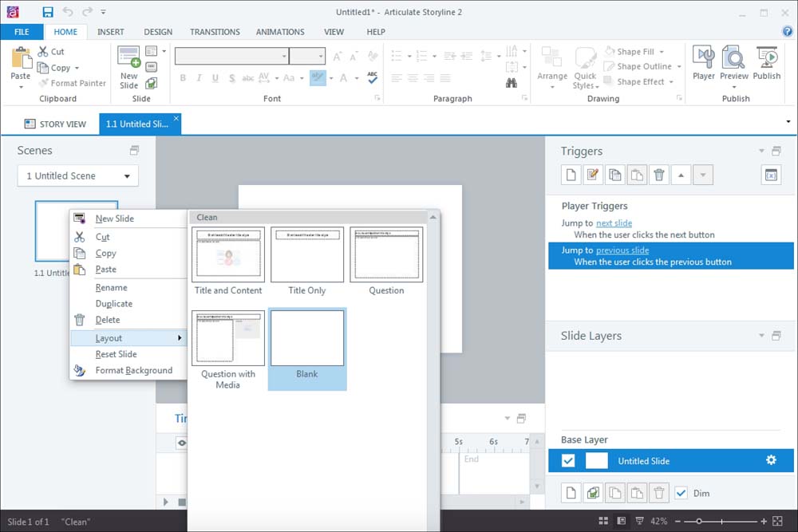798x532 pixels.
Task: Click the zoom in plus button
Action: click(764, 522)
